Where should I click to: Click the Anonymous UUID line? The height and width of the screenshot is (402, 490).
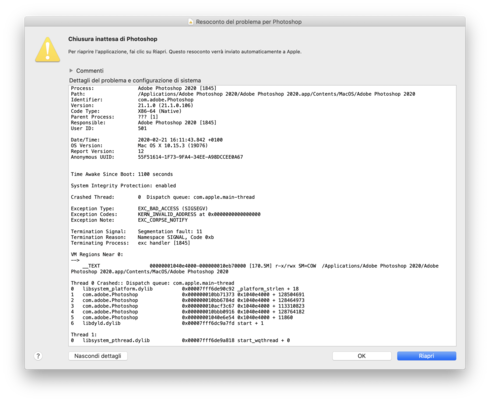pos(157,157)
